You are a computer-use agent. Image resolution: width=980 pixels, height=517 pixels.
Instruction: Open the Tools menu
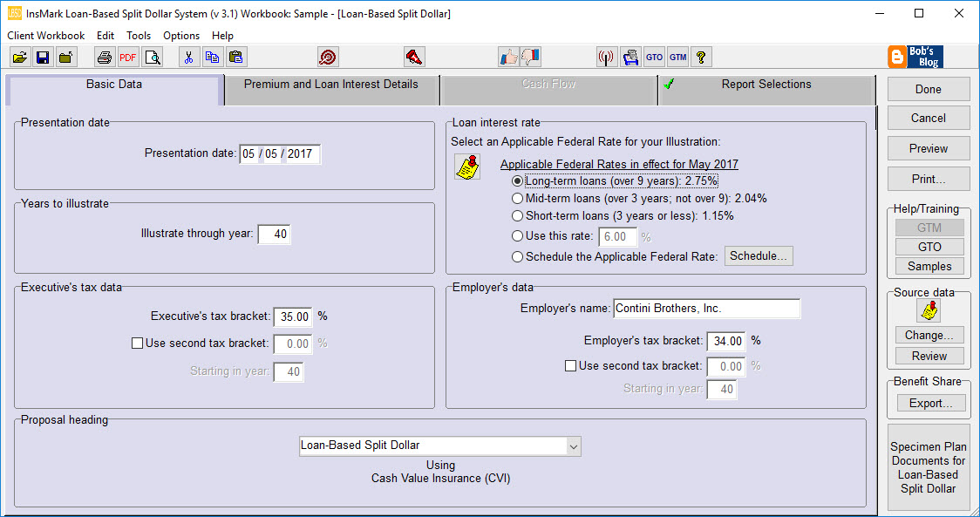coord(138,36)
